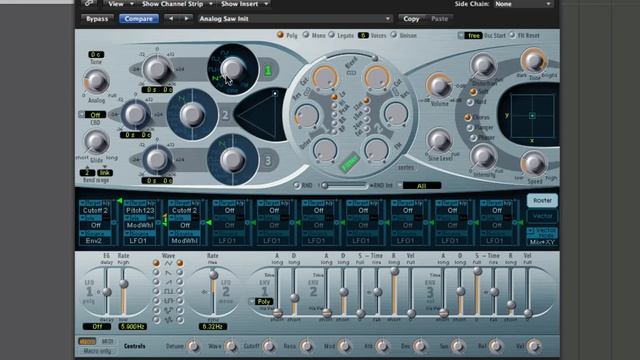Click the Volume knob
Image resolution: width=640 pixels, height=360 pixels.
click(439, 85)
